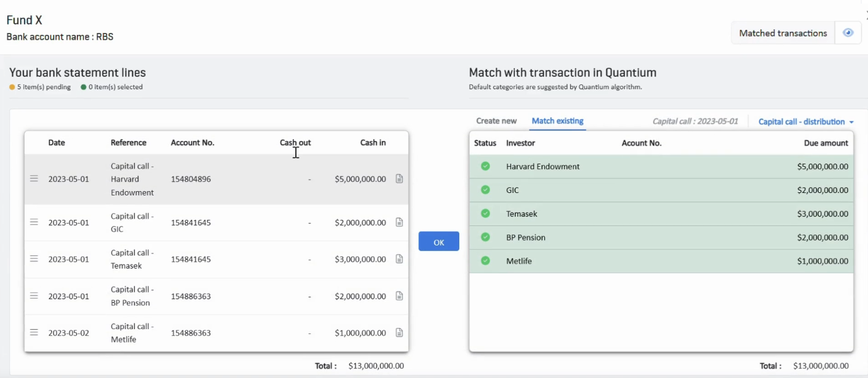Screen dimensions: 868x378
Task: Click document icon on GIC statement row
Action: [400, 222]
